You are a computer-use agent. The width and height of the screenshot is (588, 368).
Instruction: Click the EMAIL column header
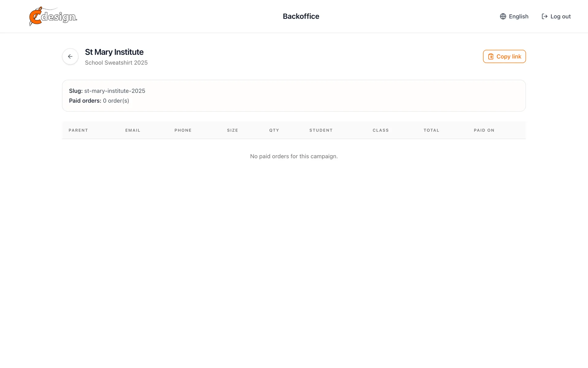[133, 130]
